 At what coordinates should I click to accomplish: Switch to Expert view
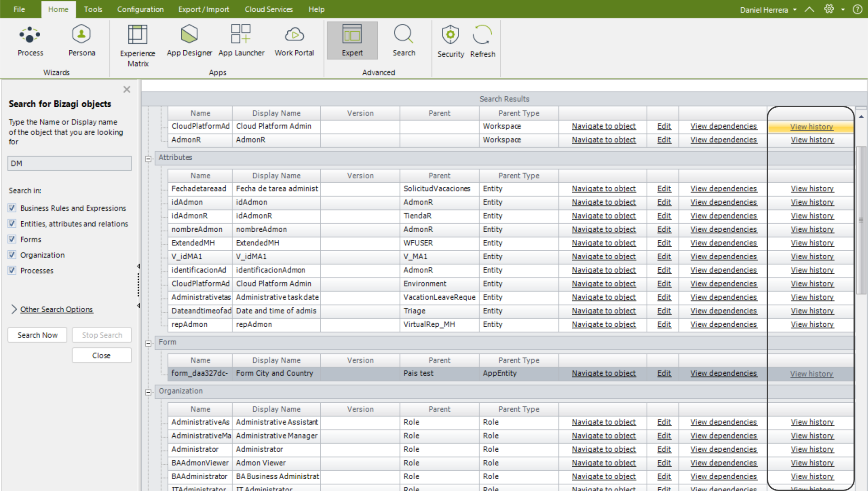[352, 41]
